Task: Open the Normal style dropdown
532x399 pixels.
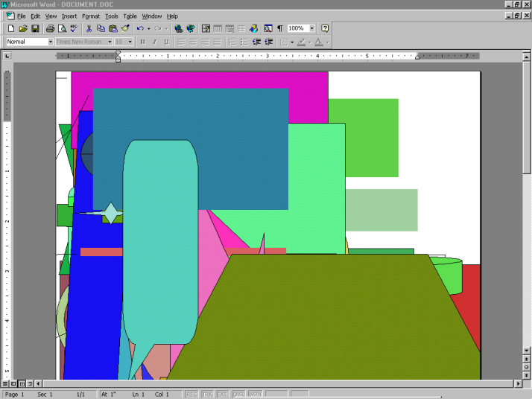Action: coord(51,42)
